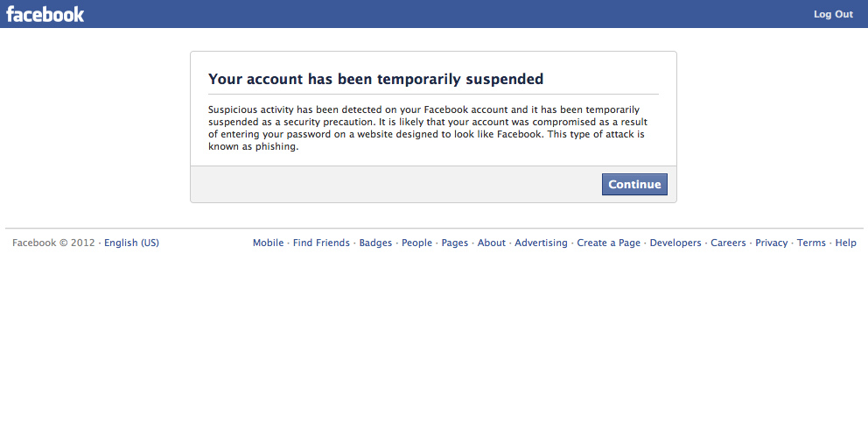Click the suspicious activity explanation paragraph
868x423 pixels.
[x=427, y=128]
